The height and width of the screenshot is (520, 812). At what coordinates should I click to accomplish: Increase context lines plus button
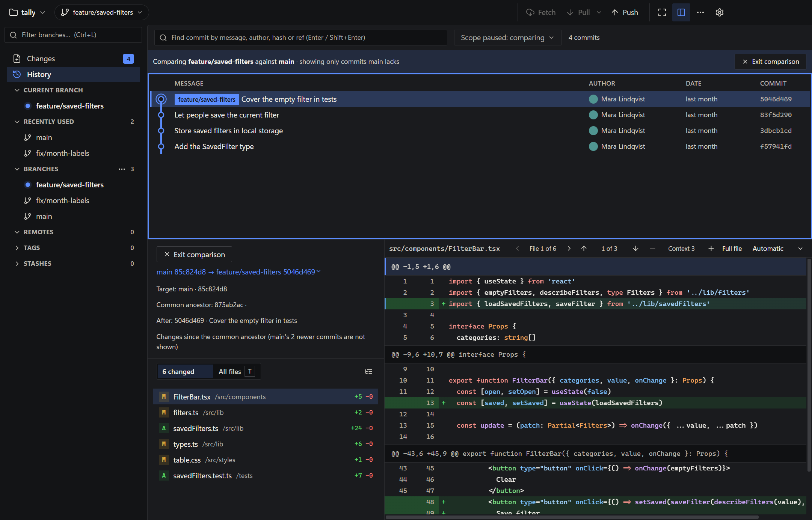pyautogui.click(x=711, y=249)
